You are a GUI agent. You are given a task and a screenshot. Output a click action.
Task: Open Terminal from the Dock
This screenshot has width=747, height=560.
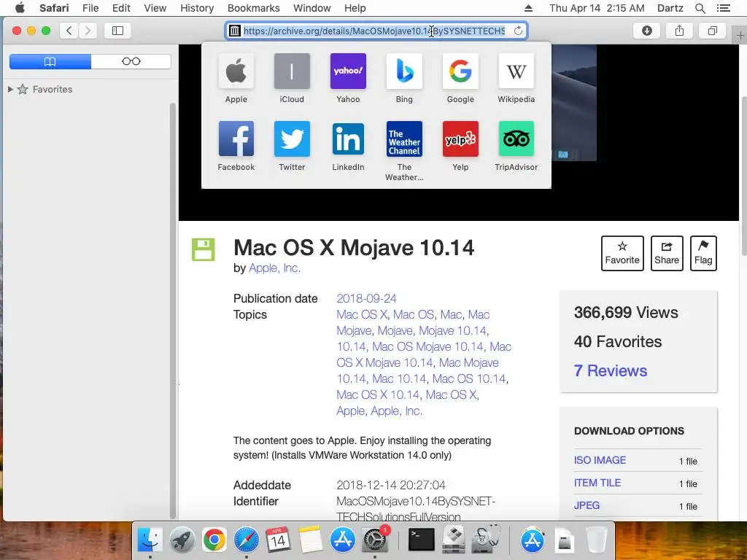pos(422,540)
